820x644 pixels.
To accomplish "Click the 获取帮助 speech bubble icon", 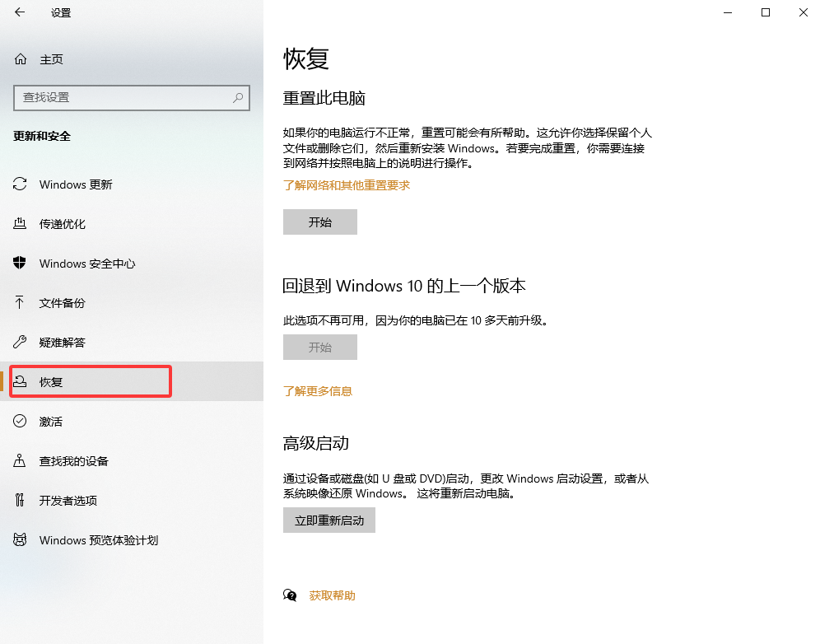I will pyautogui.click(x=290, y=595).
